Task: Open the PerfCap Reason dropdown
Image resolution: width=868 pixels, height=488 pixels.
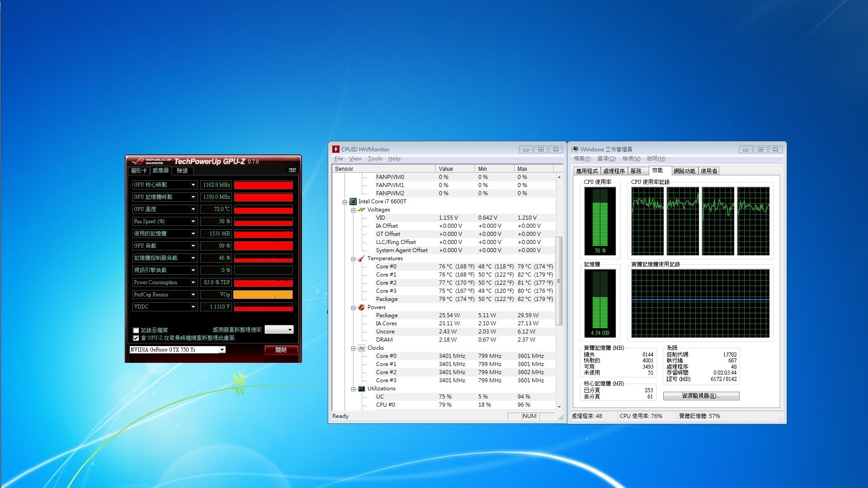Action: coord(193,295)
